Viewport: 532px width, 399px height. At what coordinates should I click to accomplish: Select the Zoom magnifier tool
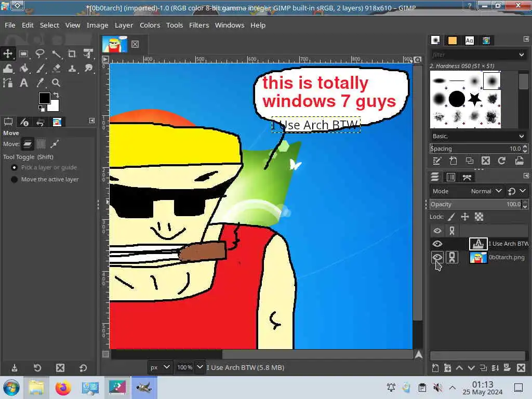(x=56, y=83)
